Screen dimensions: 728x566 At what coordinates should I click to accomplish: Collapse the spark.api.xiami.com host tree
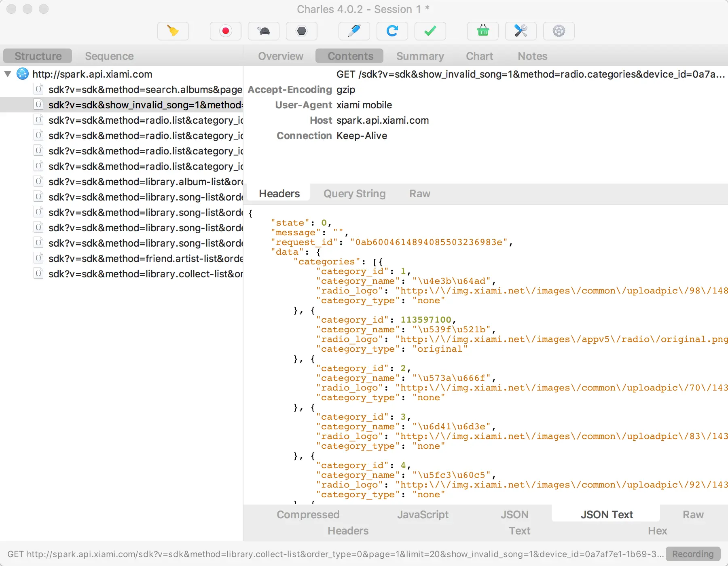coord(8,74)
